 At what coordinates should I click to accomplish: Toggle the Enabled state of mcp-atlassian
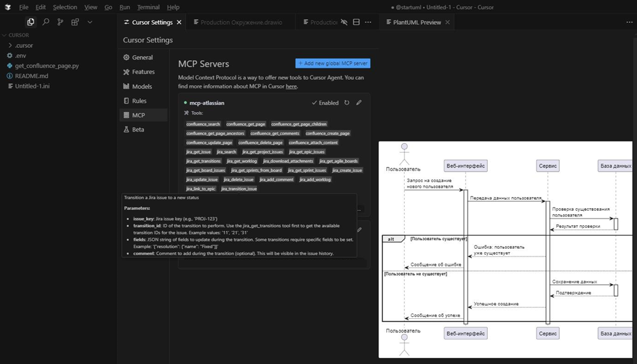coord(325,103)
